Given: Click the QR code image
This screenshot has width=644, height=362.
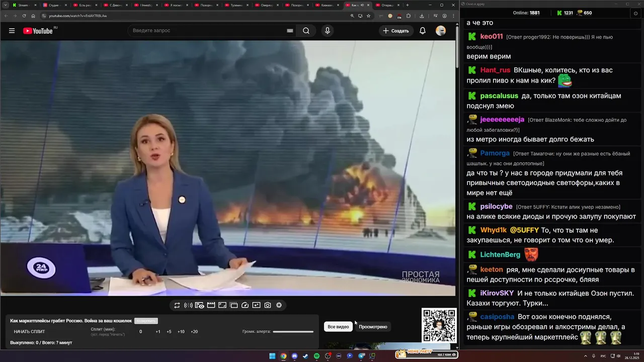Looking at the screenshot, I should click(x=439, y=325).
